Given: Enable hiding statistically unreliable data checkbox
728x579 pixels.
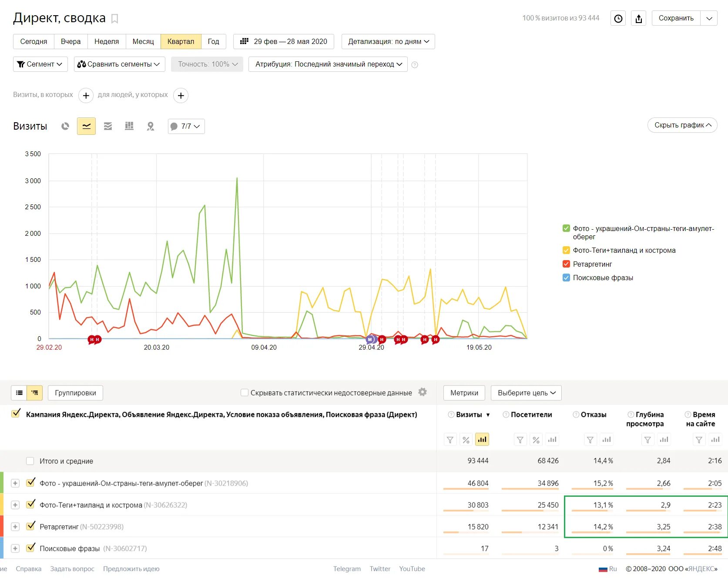Looking at the screenshot, I should pos(245,392).
